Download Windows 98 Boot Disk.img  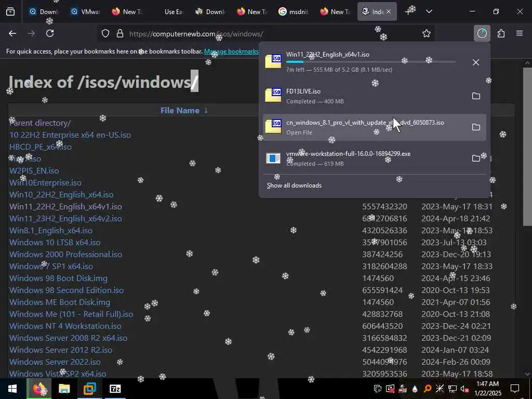point(58,278)
